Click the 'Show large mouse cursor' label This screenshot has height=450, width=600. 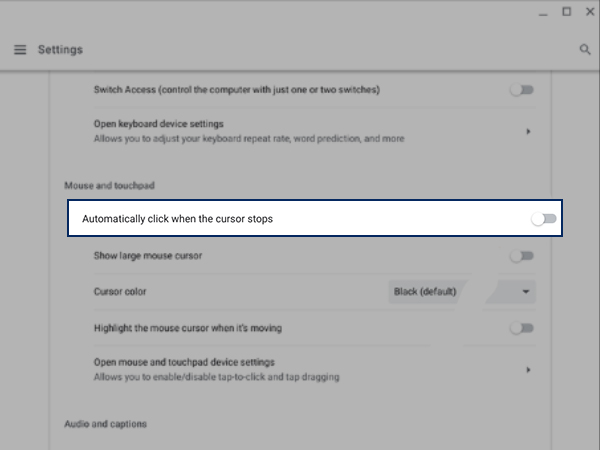coord(148,256)
